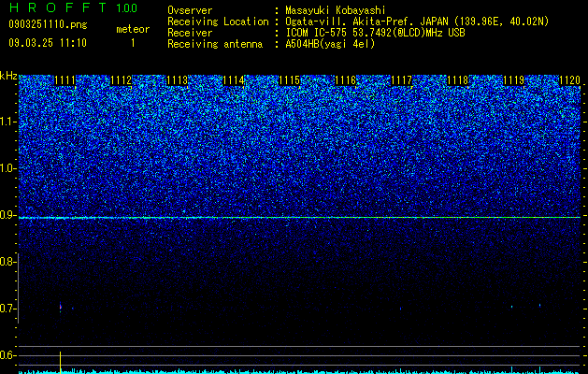Click the 1118 time marker label
The height and width of the screenshot is (374, 588).
458,80
